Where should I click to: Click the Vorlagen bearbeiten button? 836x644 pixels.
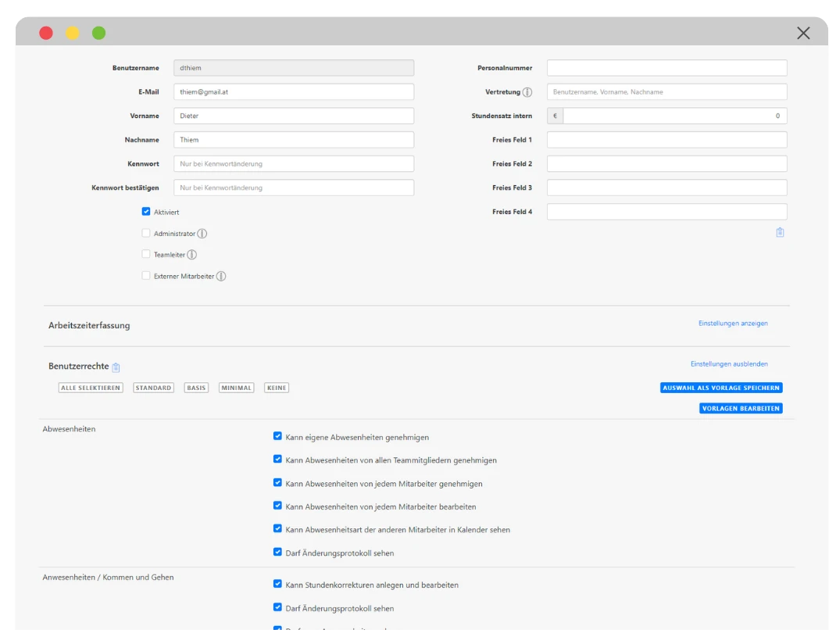click(x=740, y=408)
